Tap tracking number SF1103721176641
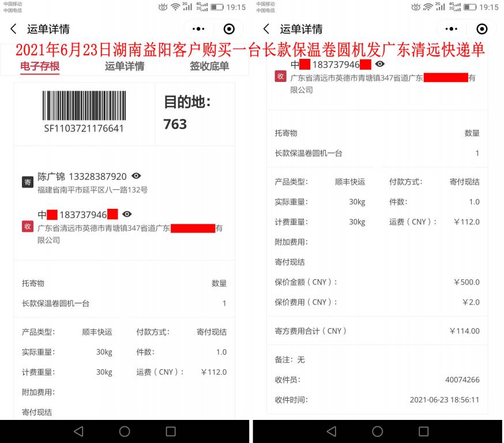 coord(82,128)
